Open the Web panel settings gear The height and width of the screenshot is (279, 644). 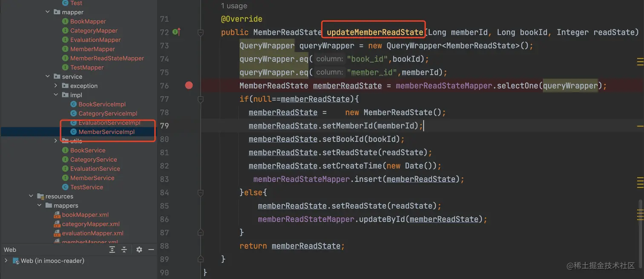click(x=139, y=250)
